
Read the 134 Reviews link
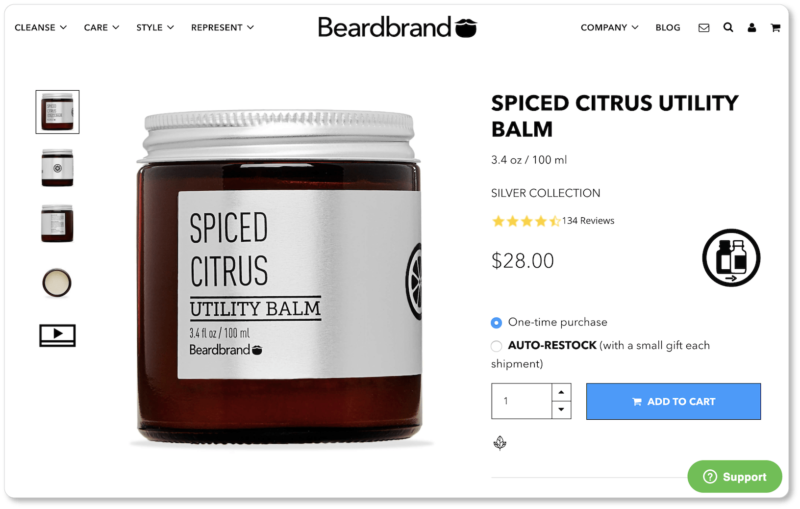588,221
